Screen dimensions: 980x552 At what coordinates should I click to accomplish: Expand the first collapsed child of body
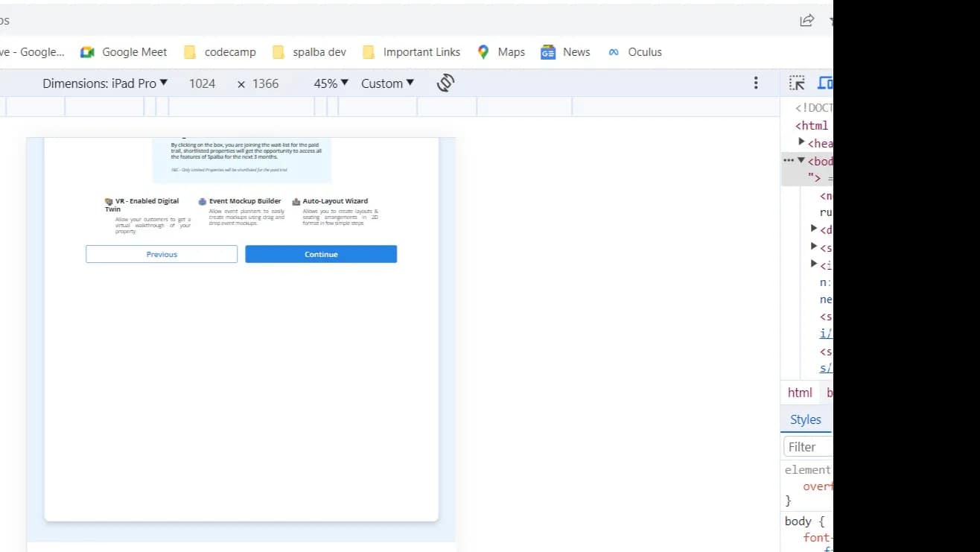pyautogui.click(x=814, y=228)
